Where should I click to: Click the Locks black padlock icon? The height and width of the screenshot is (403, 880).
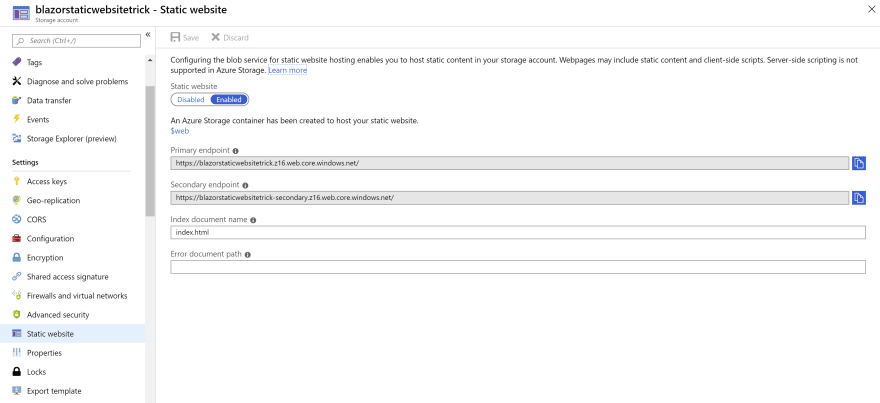(x=17, y=372)
